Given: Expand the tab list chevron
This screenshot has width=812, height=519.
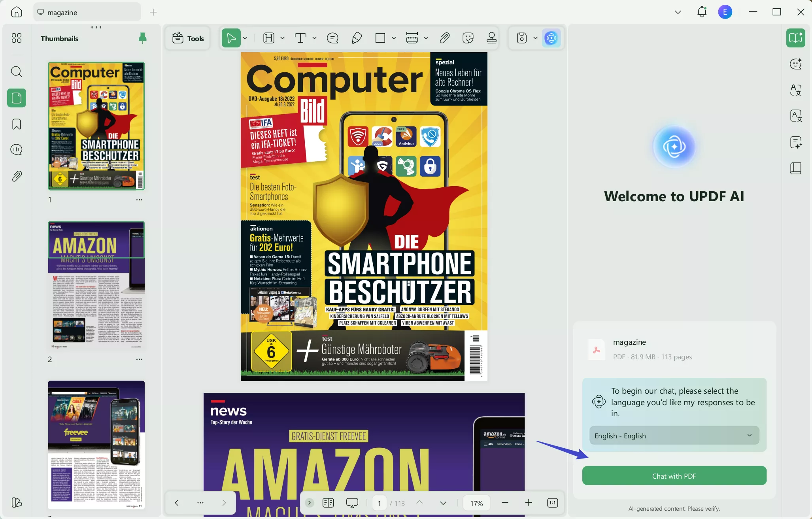Looking at the screenshot, I should tap(678, 12).
